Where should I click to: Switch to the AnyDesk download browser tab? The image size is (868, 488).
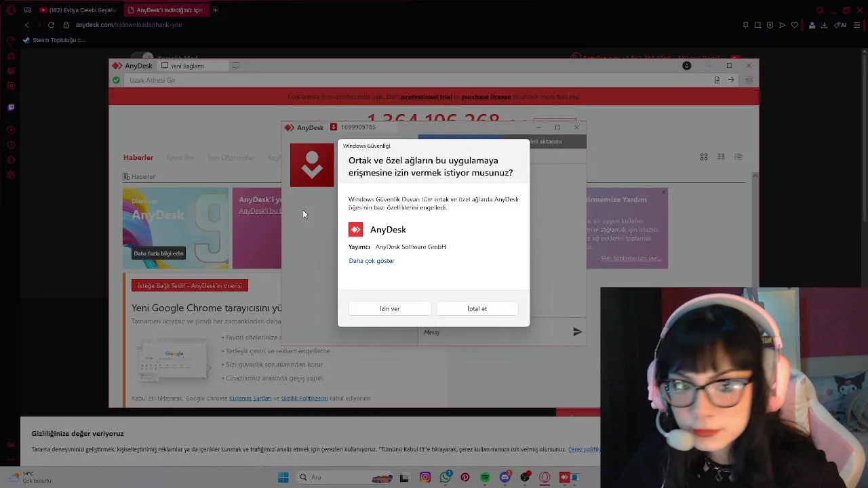[x=165, y=10]
